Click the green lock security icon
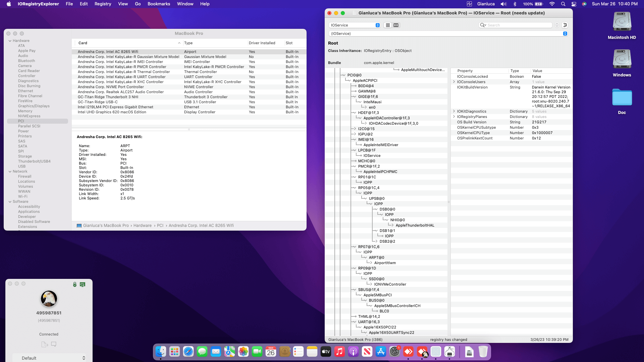The height and width of the screenshot is (362, 644). point(75,284)
